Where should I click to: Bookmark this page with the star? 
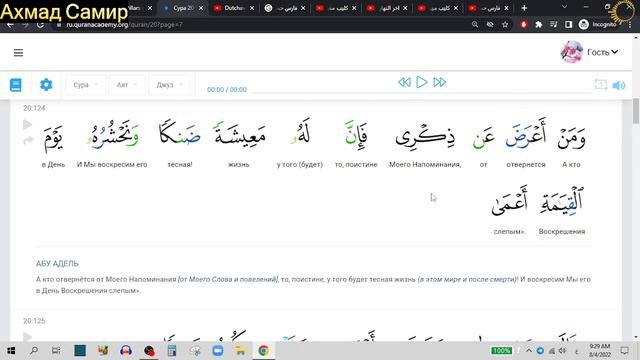coord(505,24)
